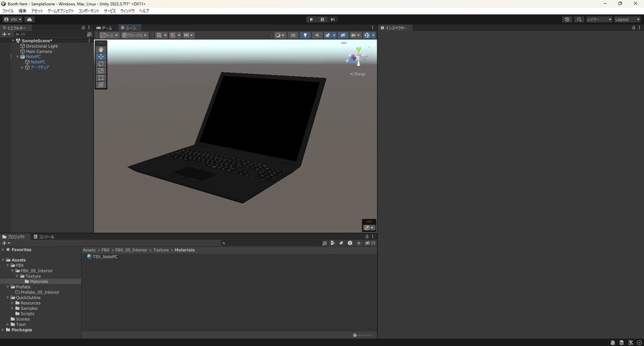Select the Rotate tool
This screenshot has height=346, width=644.
(101, 64)
